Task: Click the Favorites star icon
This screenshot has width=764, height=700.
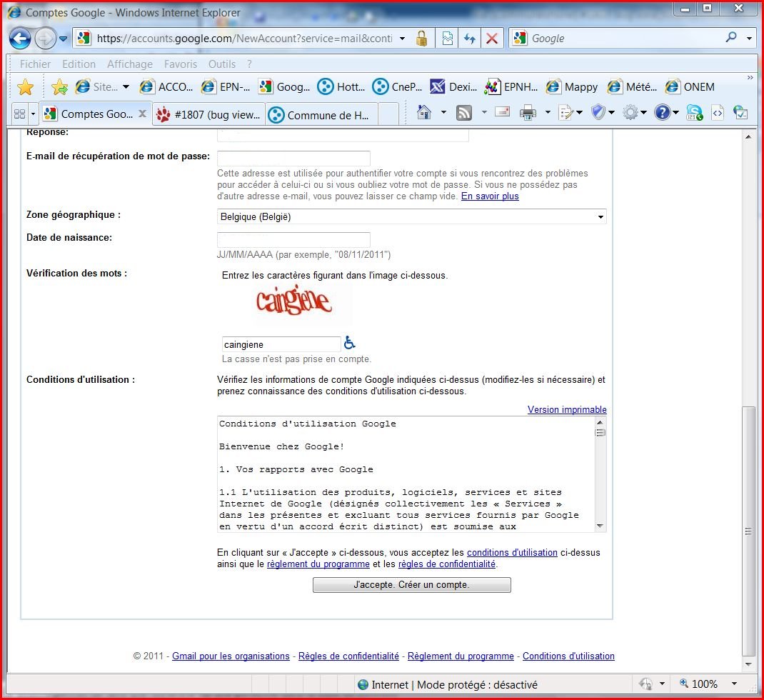Action: [25, 87]
